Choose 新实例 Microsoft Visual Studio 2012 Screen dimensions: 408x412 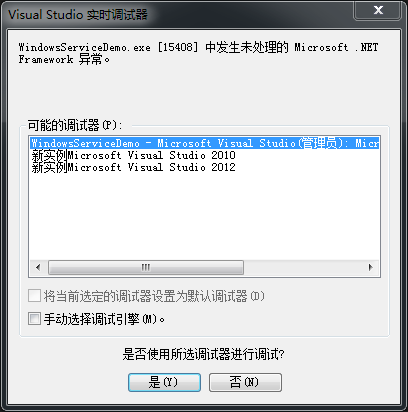[133, 167]
